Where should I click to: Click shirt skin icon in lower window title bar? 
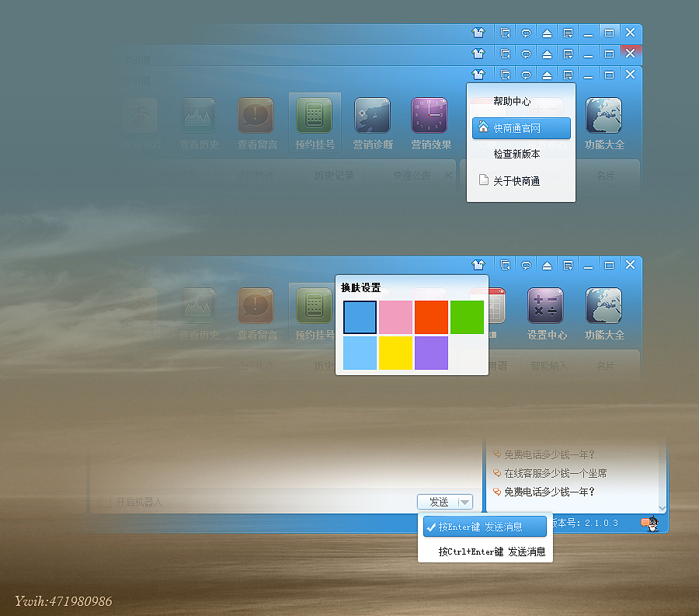tap(478, 265)
